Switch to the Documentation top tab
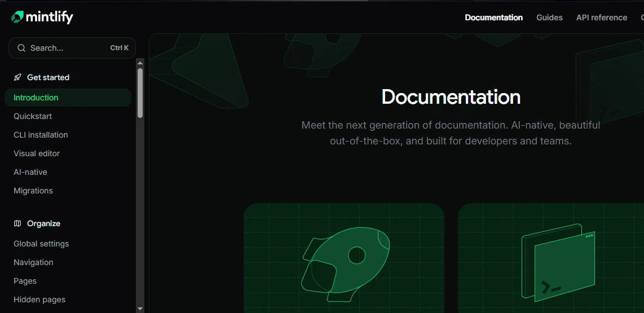Viewport: 644px width, 313px height. point(493,17)
